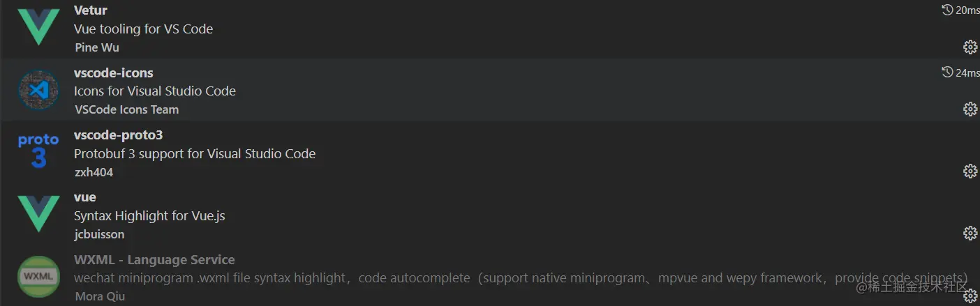The height and width of the screenshot is (306, 980).
Task: Open the vue extension gear menu
Action: click(x=970, y=234)
